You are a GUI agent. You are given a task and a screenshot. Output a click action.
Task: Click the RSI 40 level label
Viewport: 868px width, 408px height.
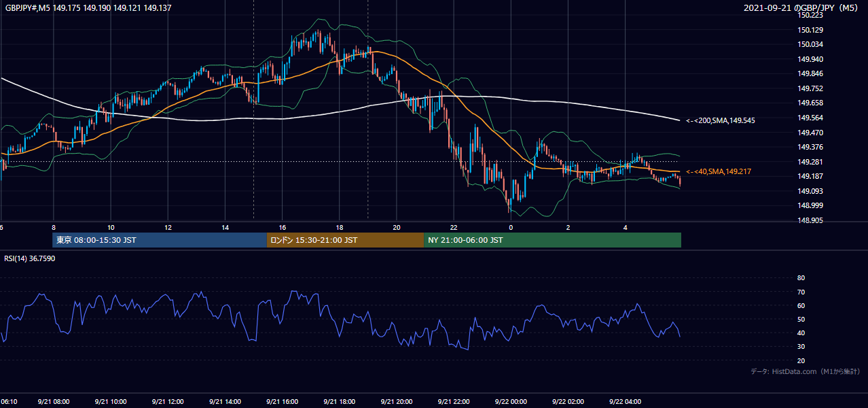coord(801,333)
